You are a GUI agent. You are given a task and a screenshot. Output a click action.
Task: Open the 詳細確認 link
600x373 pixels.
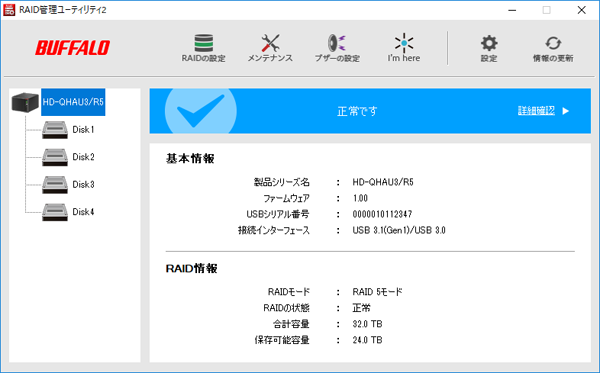(x=536, y=111)
